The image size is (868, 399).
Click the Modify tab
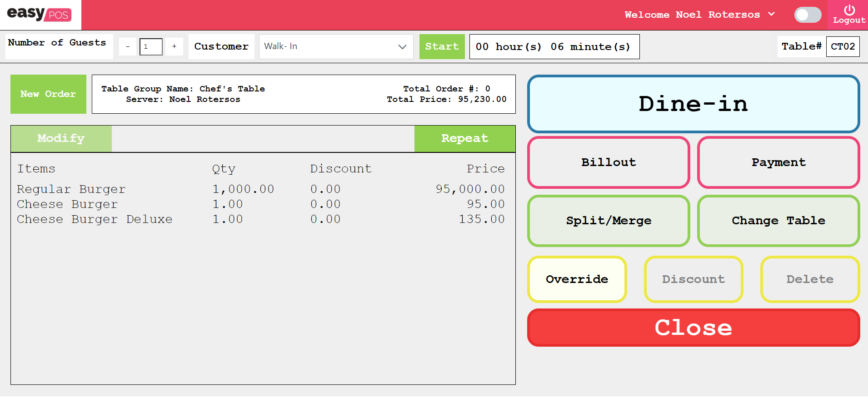(x=61, y=138)
